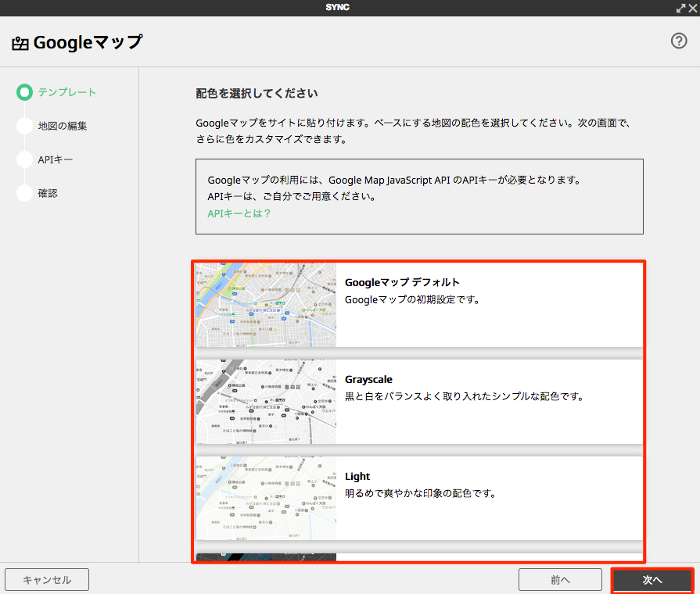Click the Light title text

pos(357,477)
